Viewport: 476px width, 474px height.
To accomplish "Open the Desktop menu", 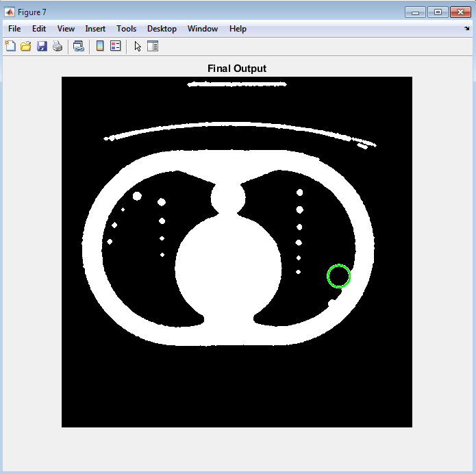I will [162, 29].
